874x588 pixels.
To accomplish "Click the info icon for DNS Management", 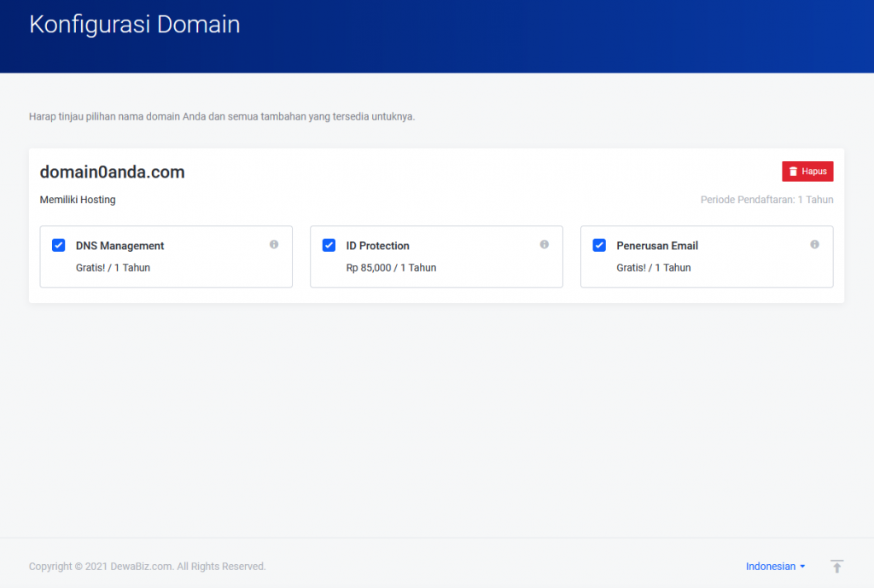I will point(274,244).
